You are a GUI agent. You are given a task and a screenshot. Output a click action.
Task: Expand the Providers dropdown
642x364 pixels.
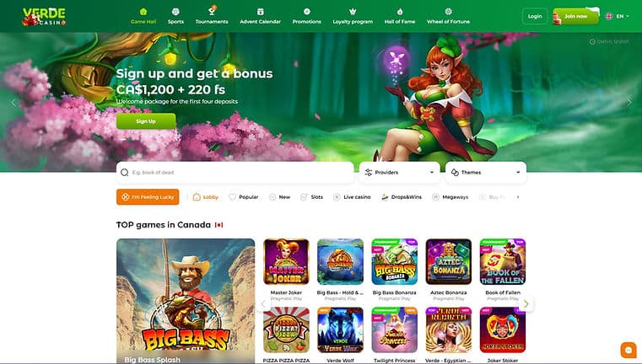[x=399, y=173]
